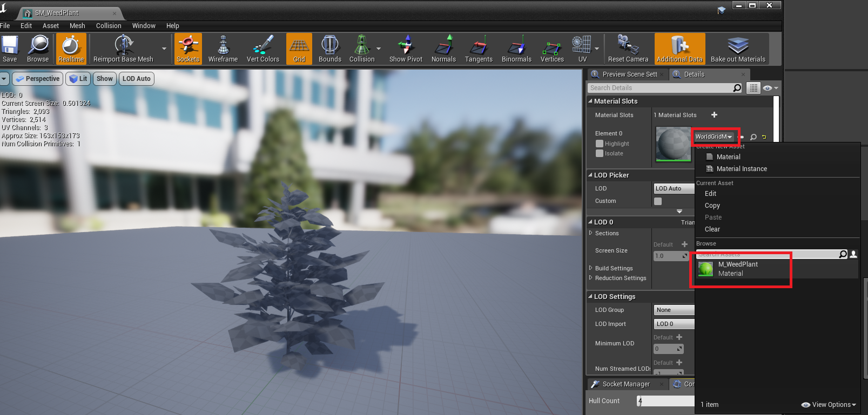Screen dimensions: 868x415
Task: Click Element 0 material sphere thumbnail
Action: [673, 144]
